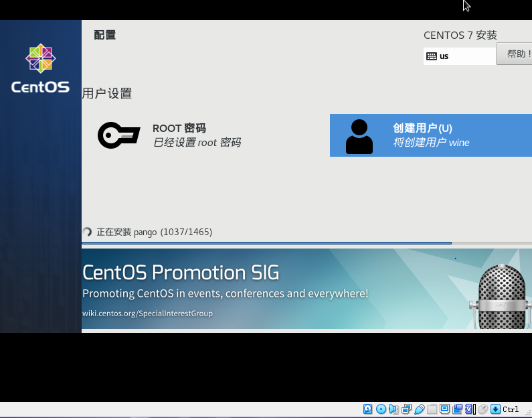Click the '用户设置' section heading
Image resolution: width=532 pixels, height=418 pixels.
107,93
